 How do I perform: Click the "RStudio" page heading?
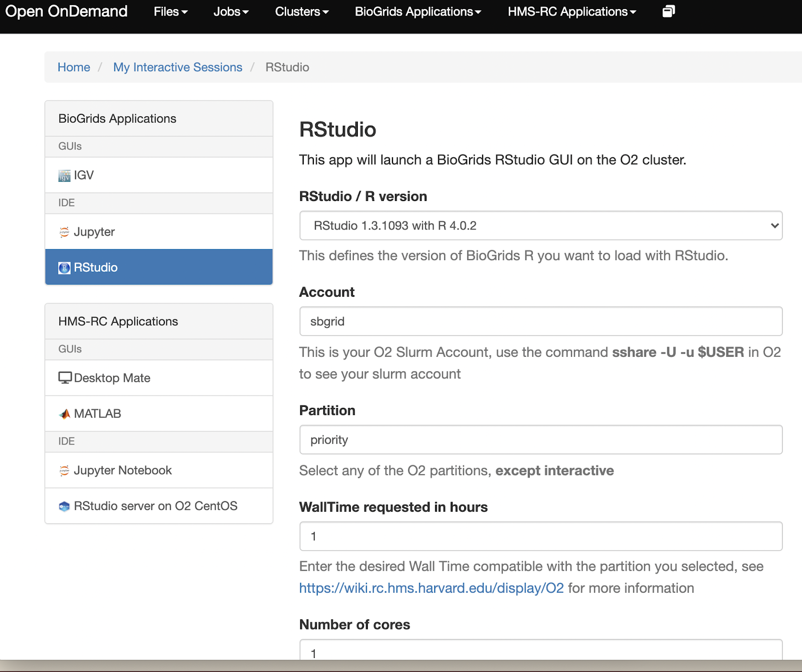(338, 130)
